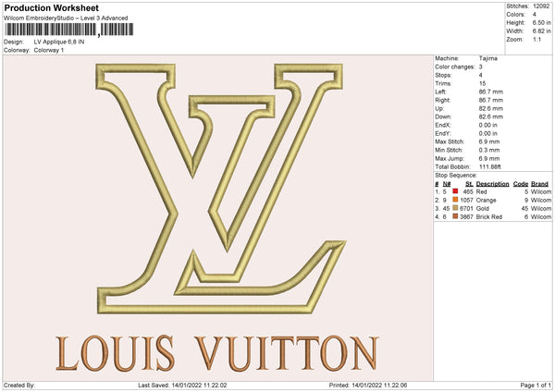The image size is (555, 392).
Task: Click the 'Red' description in stop row 1
Action: [481, 191]
